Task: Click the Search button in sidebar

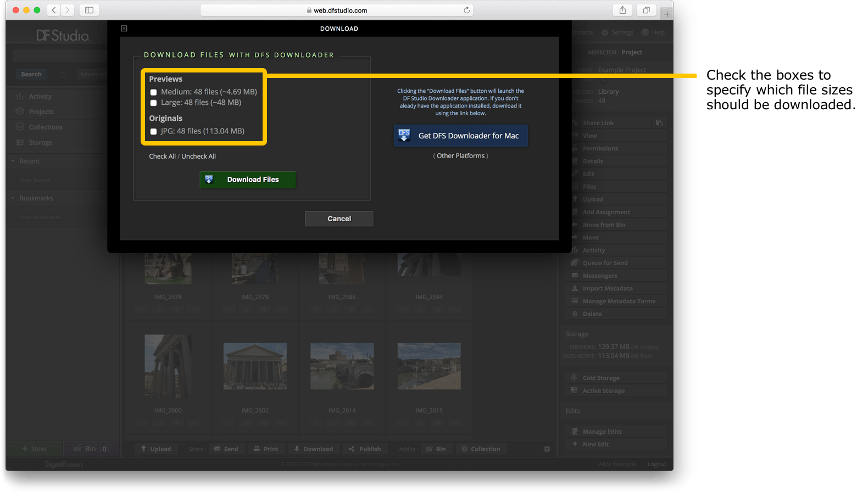Action: pos(31,74)
